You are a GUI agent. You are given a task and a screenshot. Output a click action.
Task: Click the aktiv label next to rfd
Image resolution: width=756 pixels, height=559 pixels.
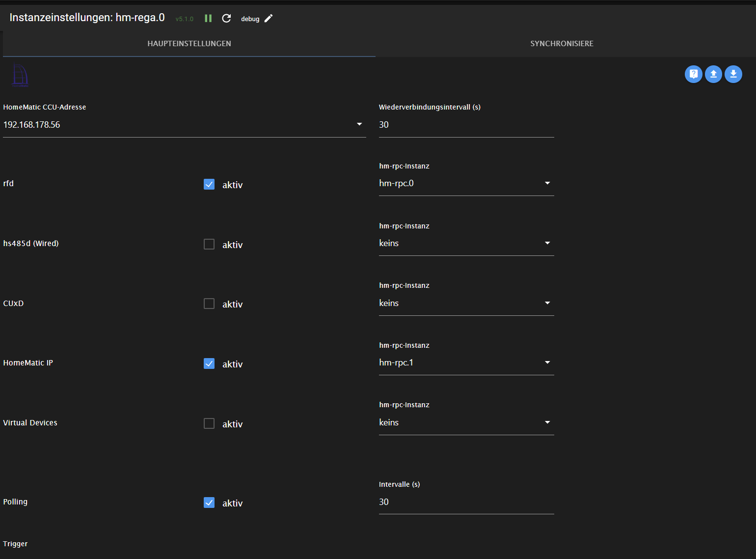tap(232, 185)
